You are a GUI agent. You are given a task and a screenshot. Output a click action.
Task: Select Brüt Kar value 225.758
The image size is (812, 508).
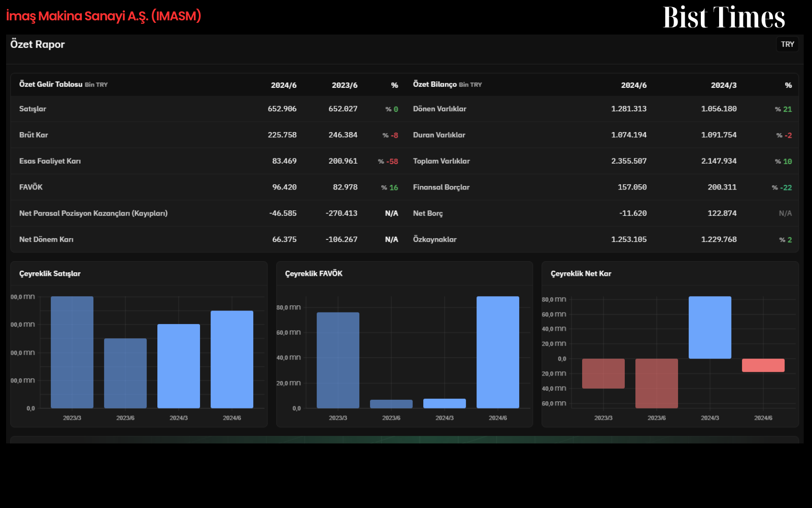point(282,135)
